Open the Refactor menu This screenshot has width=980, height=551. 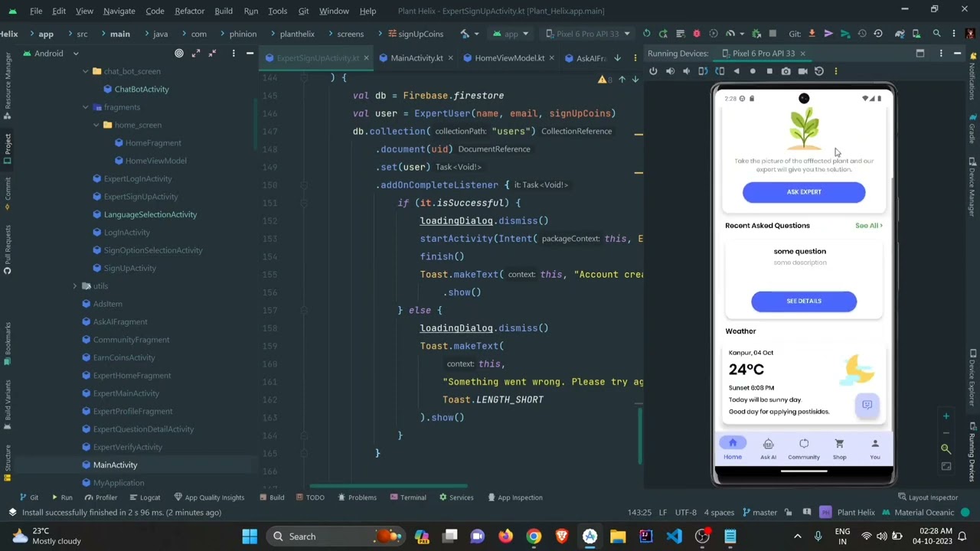pos(189,11)
